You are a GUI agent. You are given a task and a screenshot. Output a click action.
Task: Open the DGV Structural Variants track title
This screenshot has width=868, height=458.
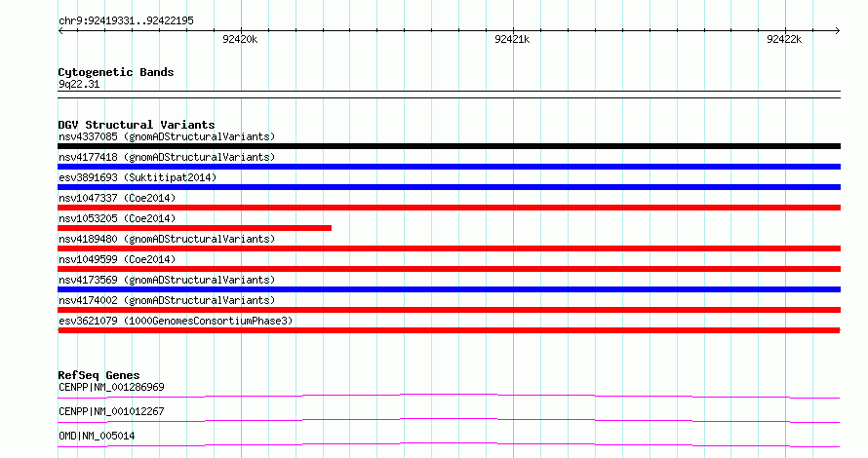coord(137,125)
